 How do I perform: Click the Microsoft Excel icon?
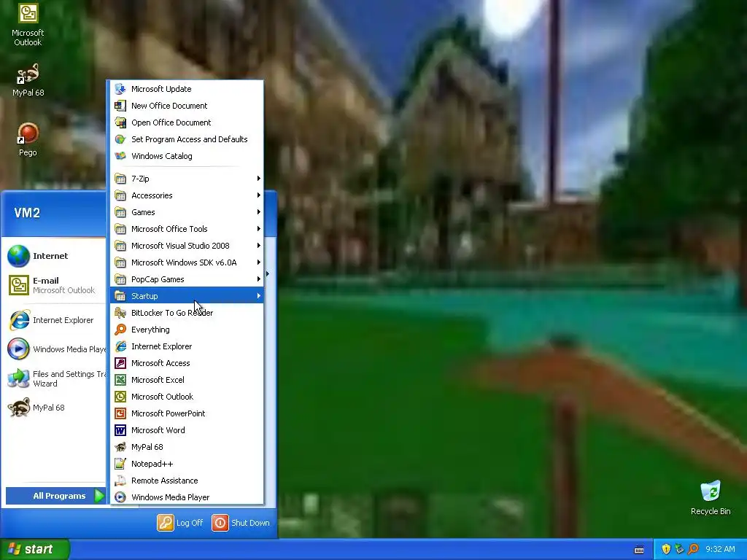click(x=120, y=379)
